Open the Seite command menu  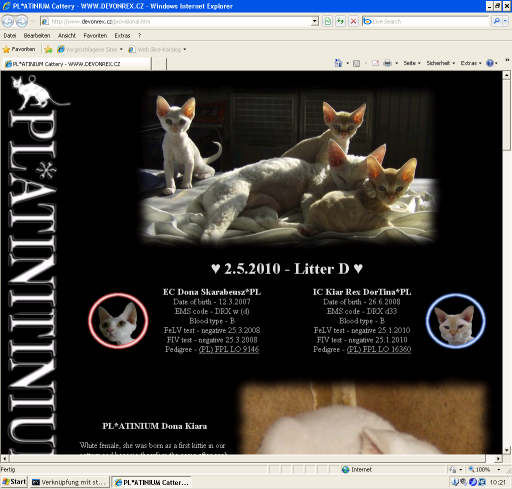click(x=412, y=63)
